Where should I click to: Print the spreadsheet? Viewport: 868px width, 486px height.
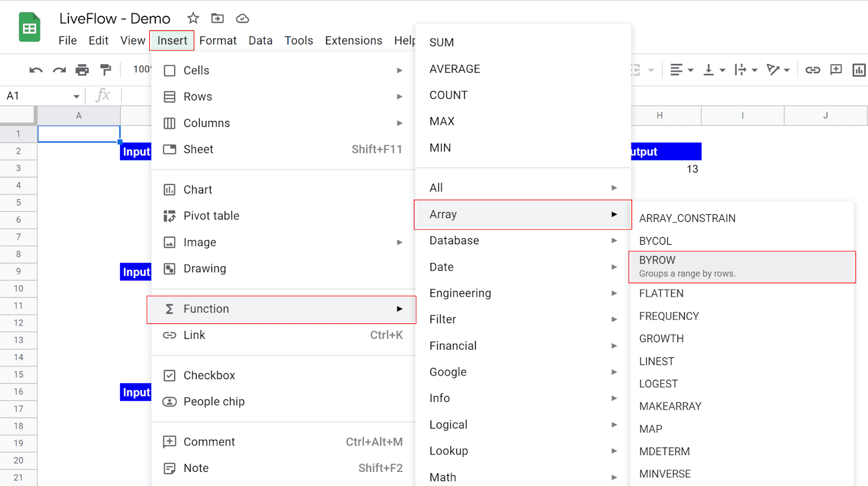(x=82, y=69)
